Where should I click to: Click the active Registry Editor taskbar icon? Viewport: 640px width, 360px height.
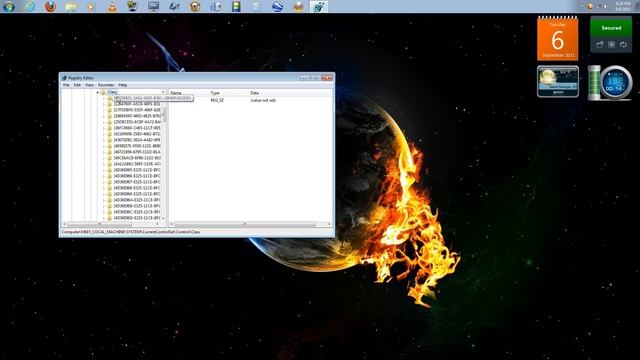[x=319, y=6]
